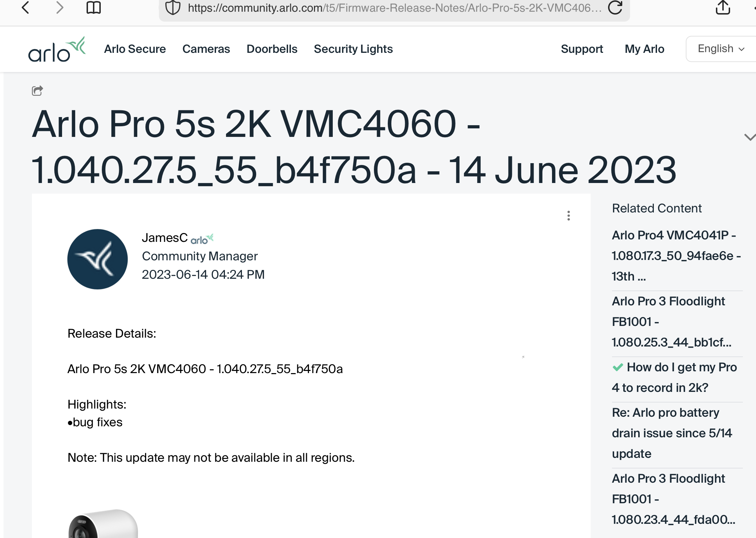Image resolution: width=756 pixels, height=538 pixels.
Task: Click the firmware version line in post body
Action: [x=205, y=369]
